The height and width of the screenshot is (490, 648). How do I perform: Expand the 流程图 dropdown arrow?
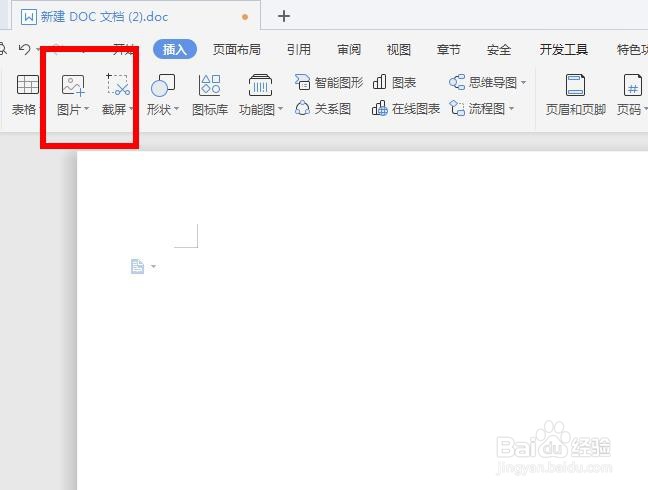click(512, 109)
